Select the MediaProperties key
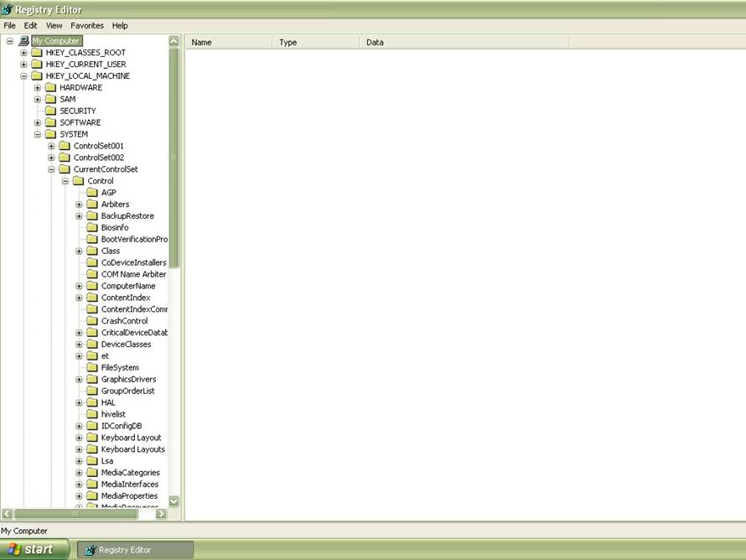 pyautogui.click(x=129, y=495)
